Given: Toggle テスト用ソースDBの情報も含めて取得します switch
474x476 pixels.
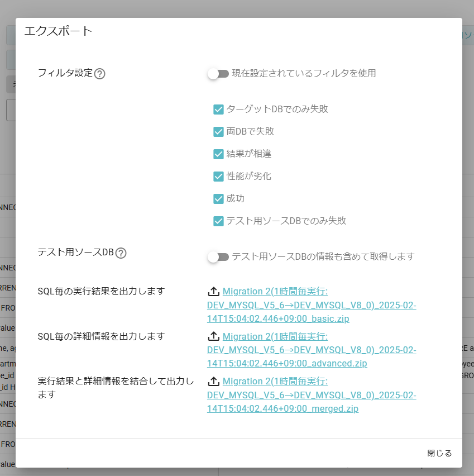Looking at the screenshot, I should [218, 257].
